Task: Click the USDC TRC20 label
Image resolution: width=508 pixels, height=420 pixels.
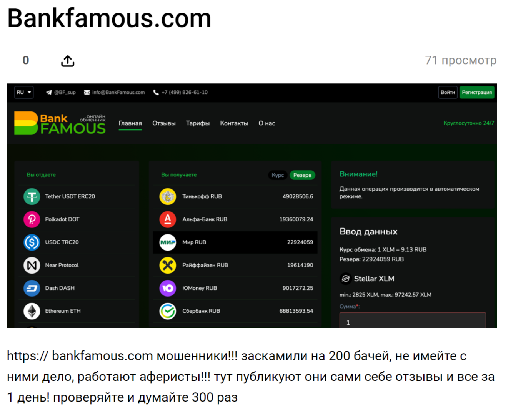Action: (x=62, y=242)
